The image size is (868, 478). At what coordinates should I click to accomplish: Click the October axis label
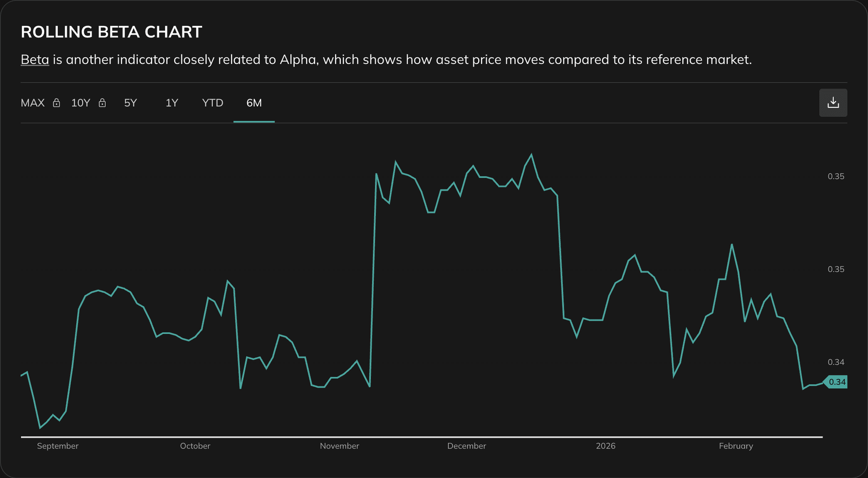coord(195,446)
